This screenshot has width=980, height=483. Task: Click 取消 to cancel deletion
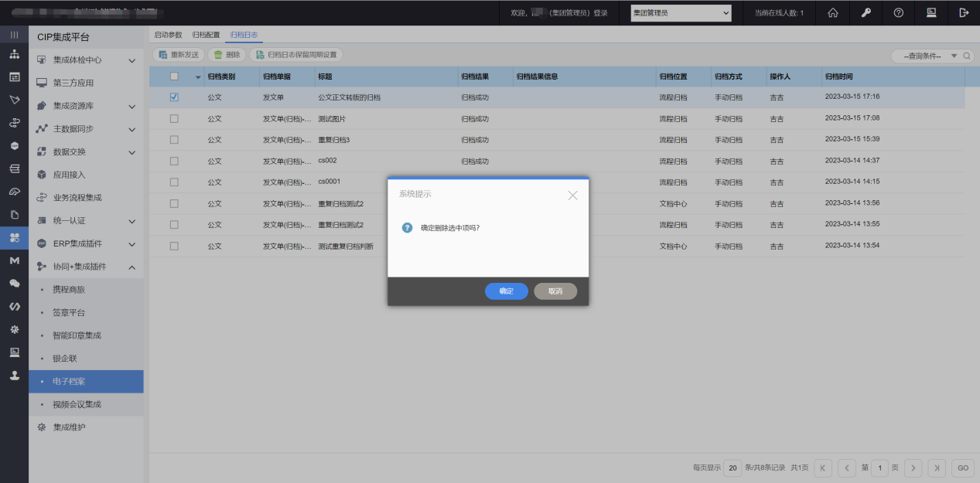(555, 291)
